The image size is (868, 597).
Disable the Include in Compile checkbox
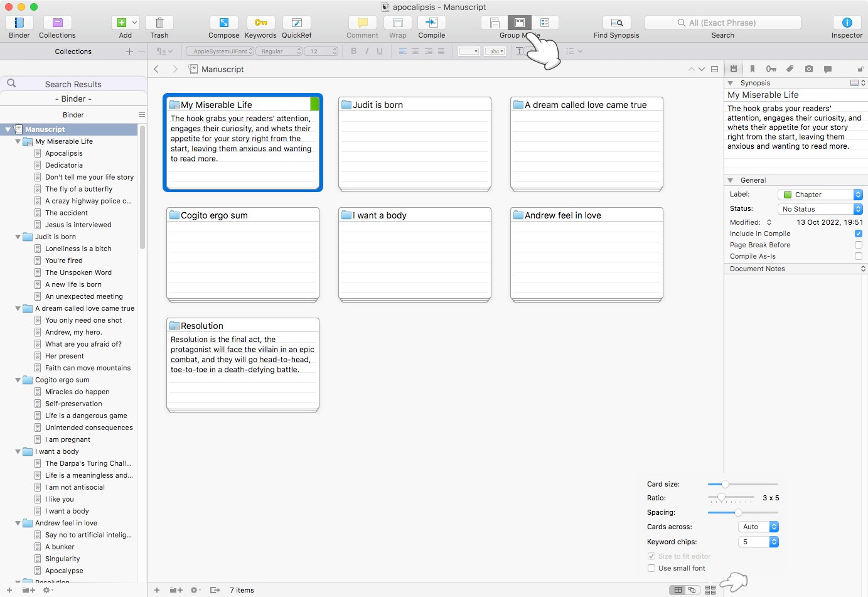tap(858, 234)
